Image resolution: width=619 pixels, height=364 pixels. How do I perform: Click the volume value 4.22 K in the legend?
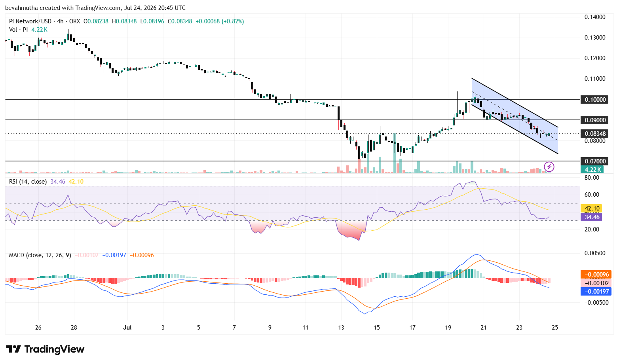pos(40,30)
